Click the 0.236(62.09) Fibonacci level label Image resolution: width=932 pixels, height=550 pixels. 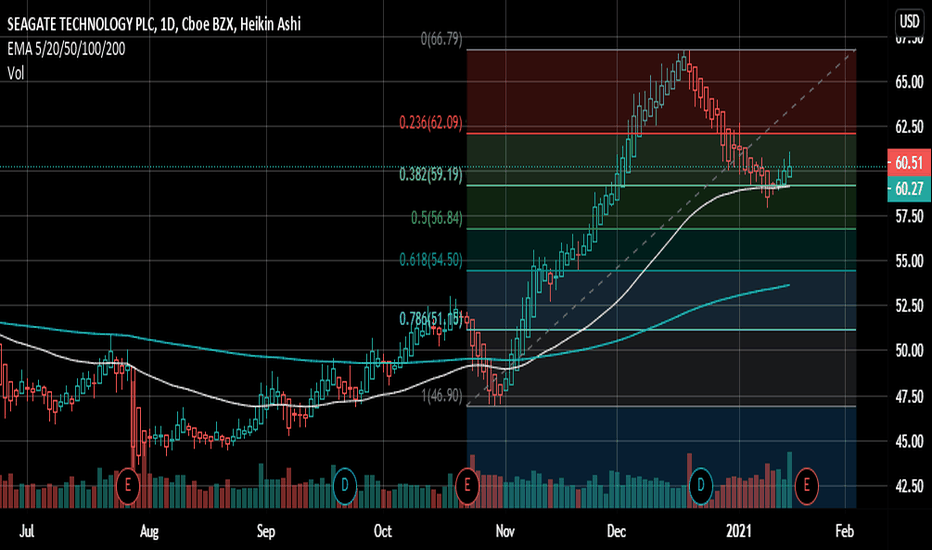(x=430, y=123)
